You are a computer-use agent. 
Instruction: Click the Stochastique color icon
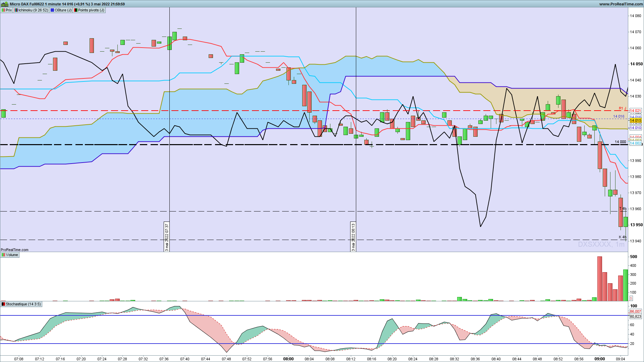(3, 304)
